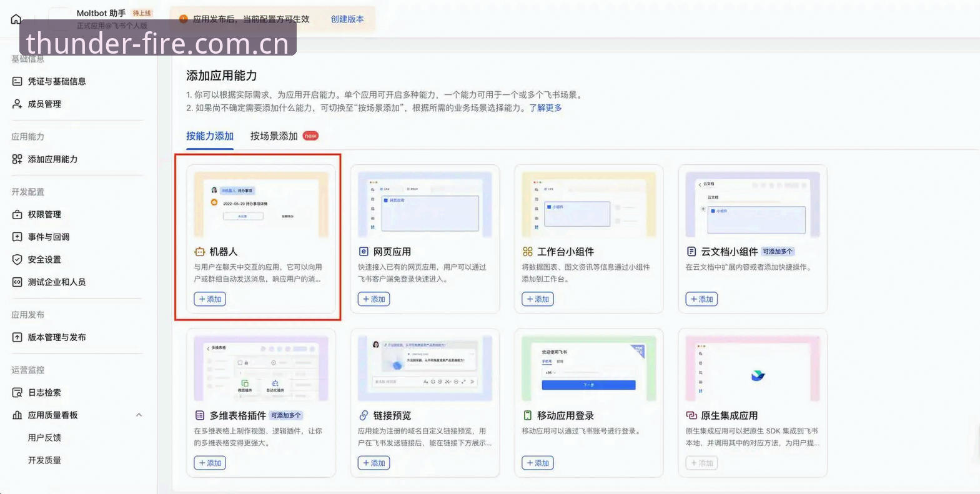Add the 链接预览 capability
Image resolution: width=980 pixels, height=494 pixels.
pyautogui.click(x=374, y=463)
